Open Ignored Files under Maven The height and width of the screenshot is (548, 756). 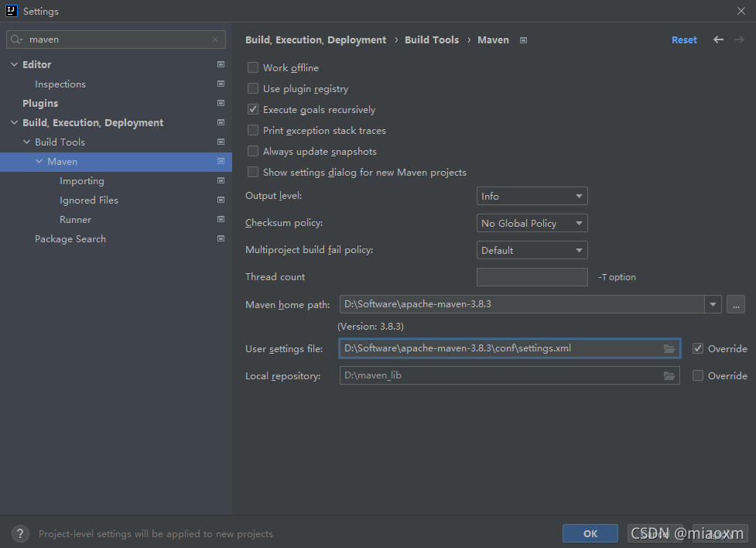pos(89,200)
